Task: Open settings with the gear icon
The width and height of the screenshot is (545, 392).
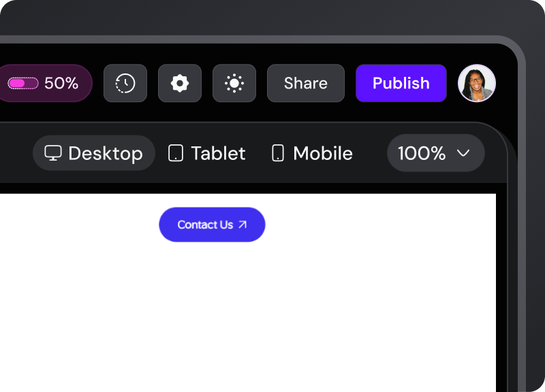Action: click(180, 83)
